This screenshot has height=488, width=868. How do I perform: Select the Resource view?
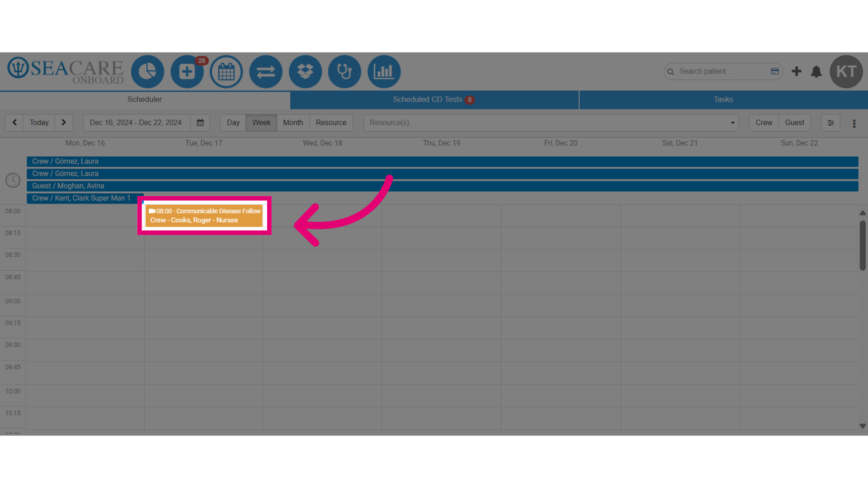coord(331,122)
